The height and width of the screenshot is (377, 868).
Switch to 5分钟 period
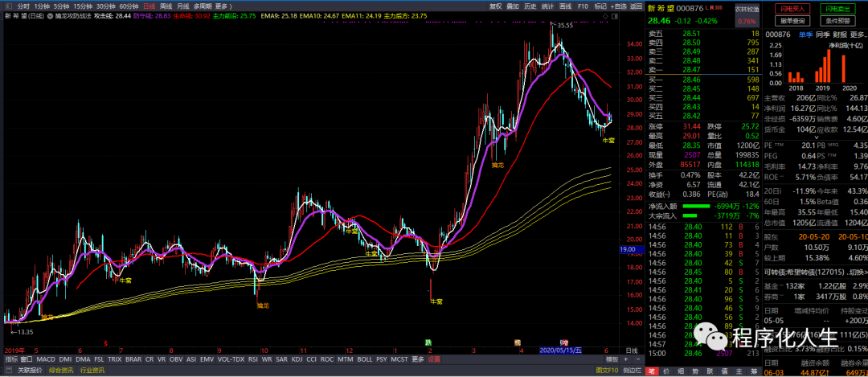coord(61,6)
